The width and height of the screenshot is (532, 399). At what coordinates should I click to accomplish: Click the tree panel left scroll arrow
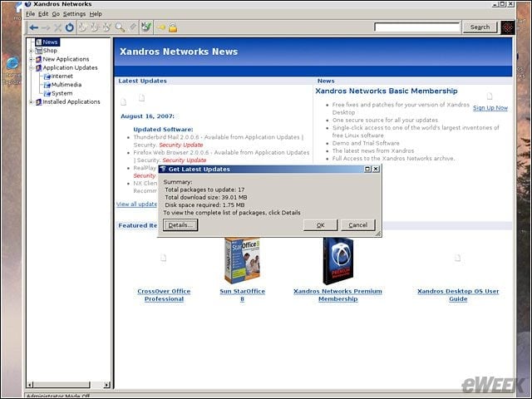point(30,385)
